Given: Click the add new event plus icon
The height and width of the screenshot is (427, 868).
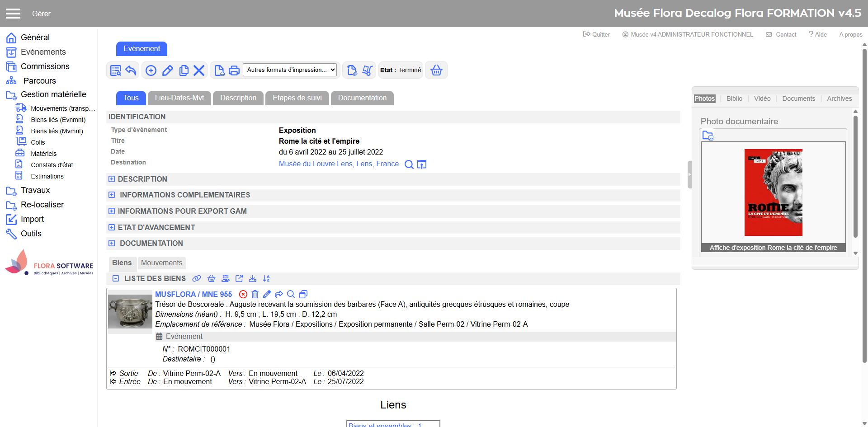Looking at the screenshot, I should point(151,70).
